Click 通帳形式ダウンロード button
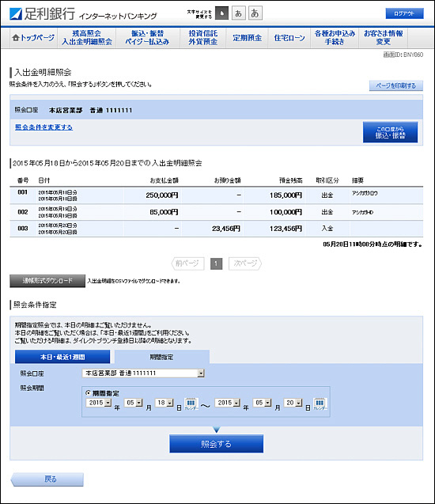The image size is (435, 504). (47, 281)
